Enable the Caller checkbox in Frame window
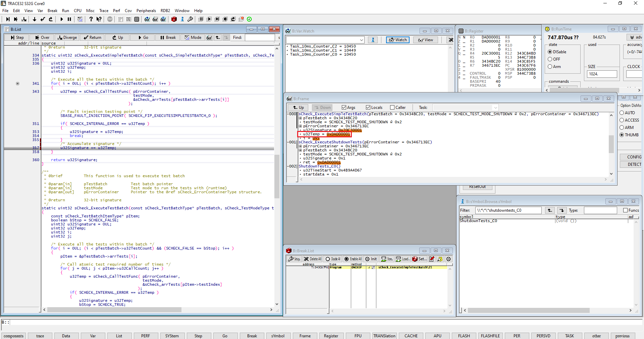This screenshot has width=644, height=339. pyautogui.click(x=392, y=108)
